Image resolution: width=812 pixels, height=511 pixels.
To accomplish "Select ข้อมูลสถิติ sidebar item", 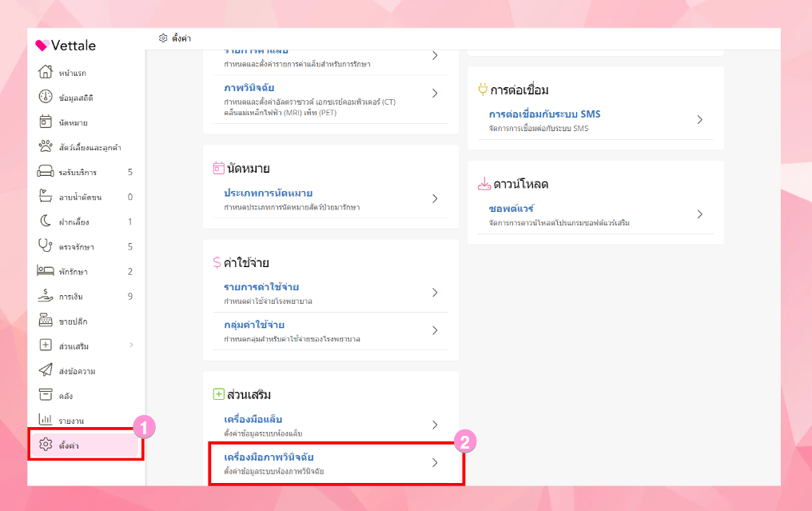I will point(76,98).
